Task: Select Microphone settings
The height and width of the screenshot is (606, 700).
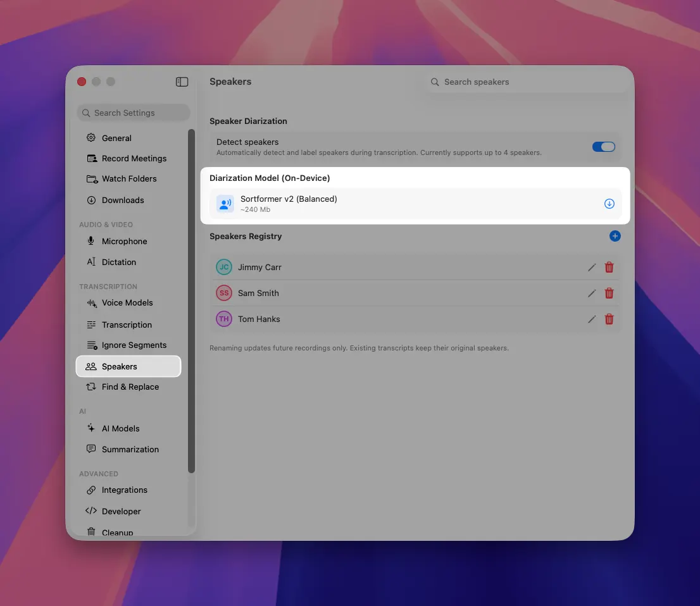Action: tap(128, 242)
